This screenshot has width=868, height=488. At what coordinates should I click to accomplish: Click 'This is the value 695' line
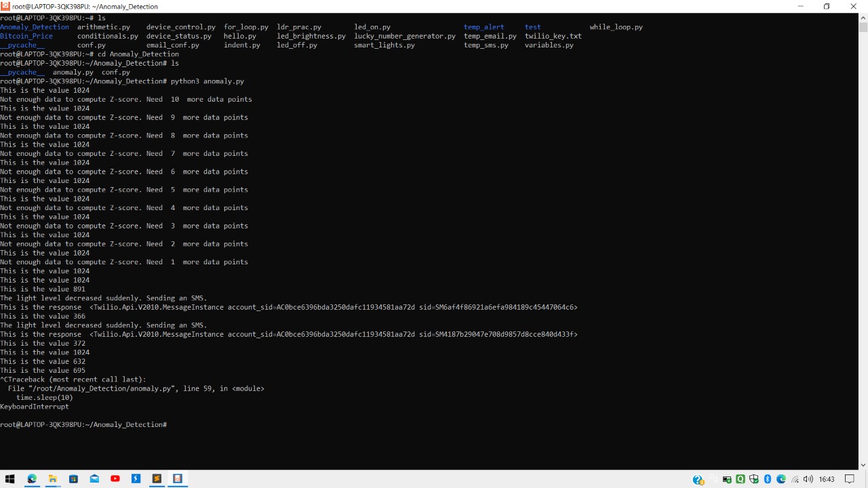pos(43,371)
